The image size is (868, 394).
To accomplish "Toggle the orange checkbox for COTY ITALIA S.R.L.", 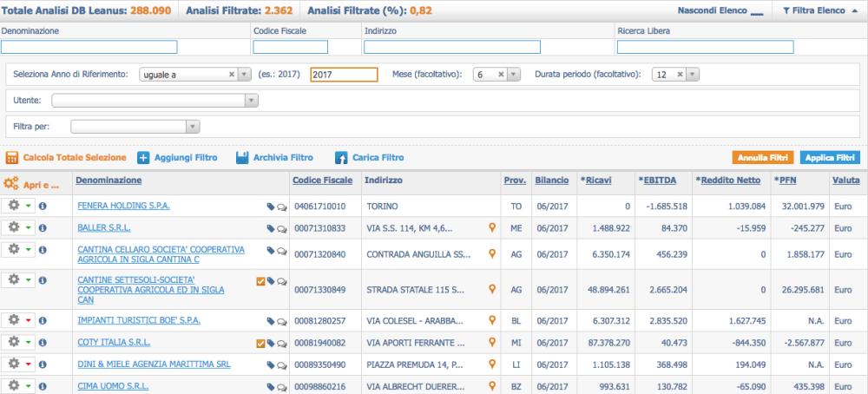I will 260,344.
